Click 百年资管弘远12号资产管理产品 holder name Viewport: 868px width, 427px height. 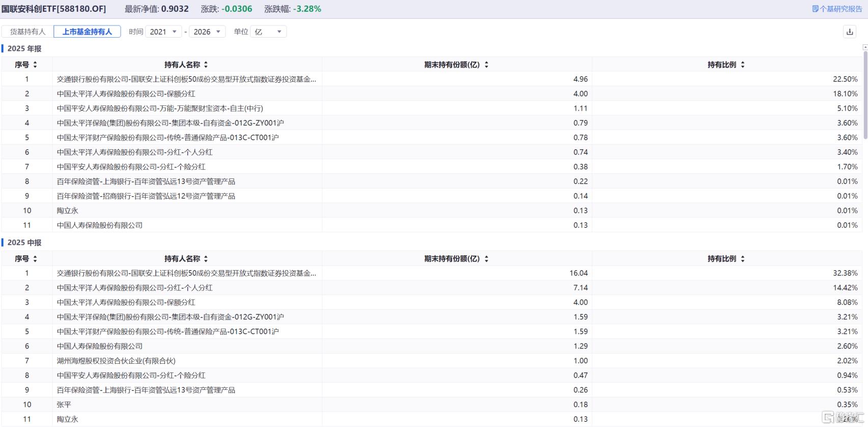click(146, 196)
